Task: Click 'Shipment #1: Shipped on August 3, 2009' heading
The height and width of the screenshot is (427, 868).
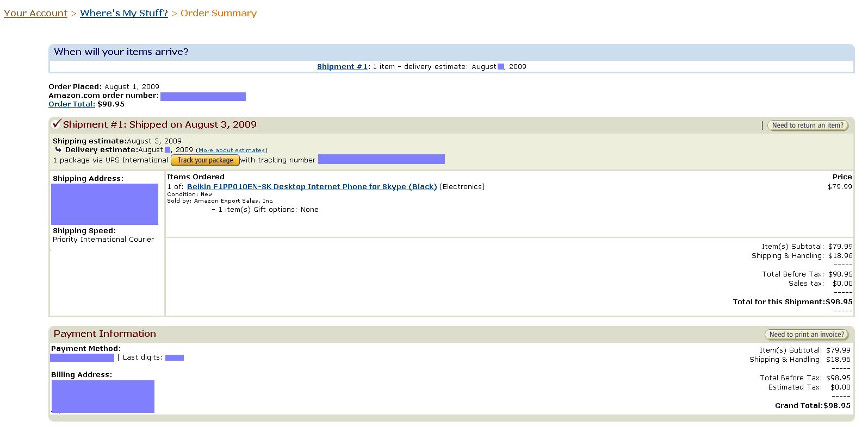Action: click(160, 125)
